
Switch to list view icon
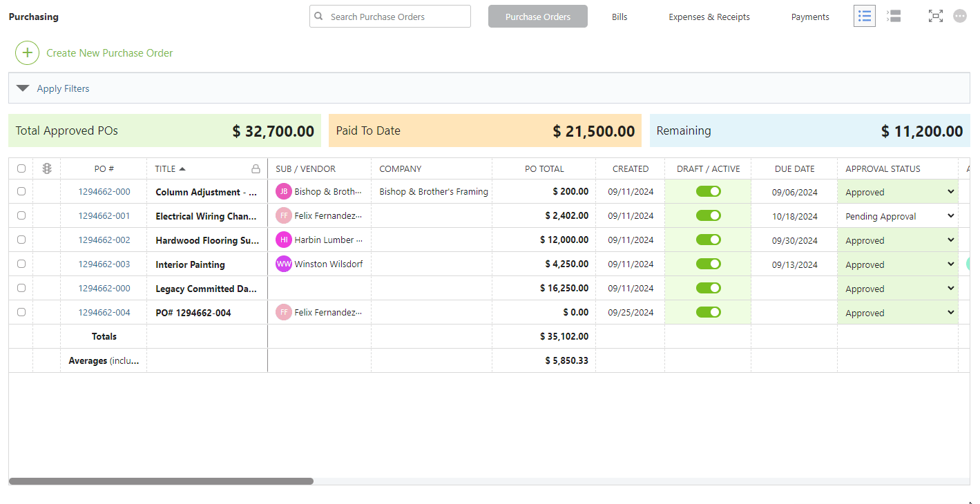click(x=865, y=16)
